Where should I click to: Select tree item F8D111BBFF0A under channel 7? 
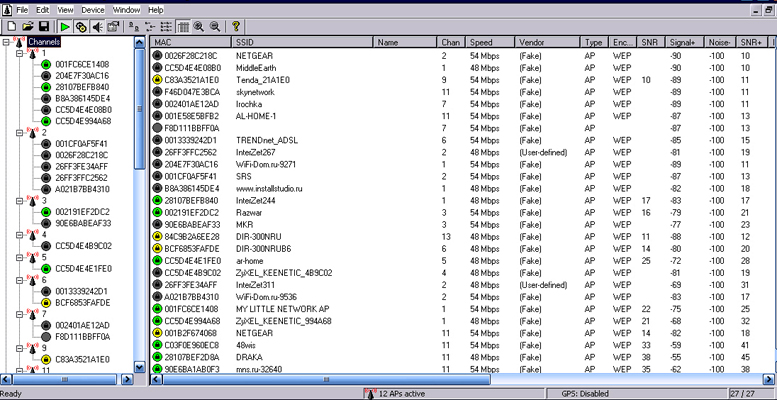(82, 337)
